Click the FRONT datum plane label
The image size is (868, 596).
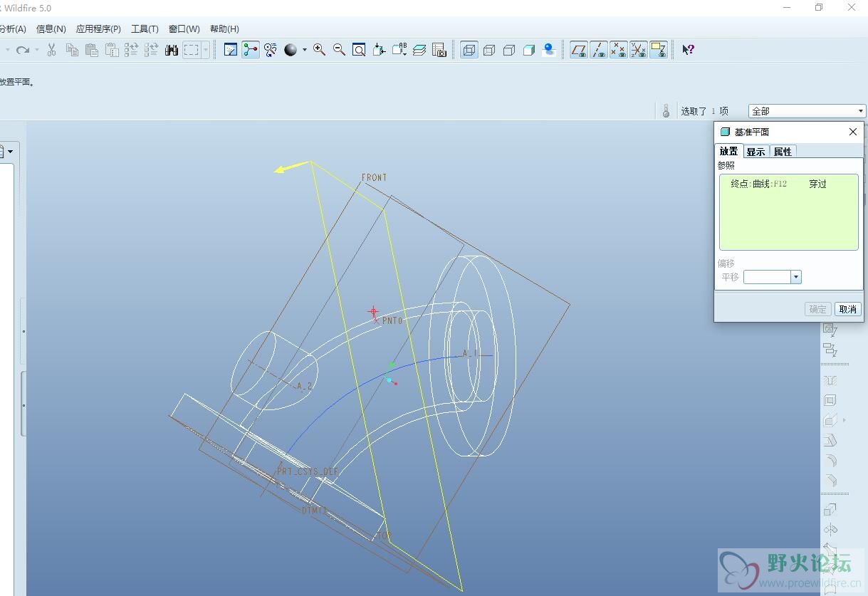374,177
